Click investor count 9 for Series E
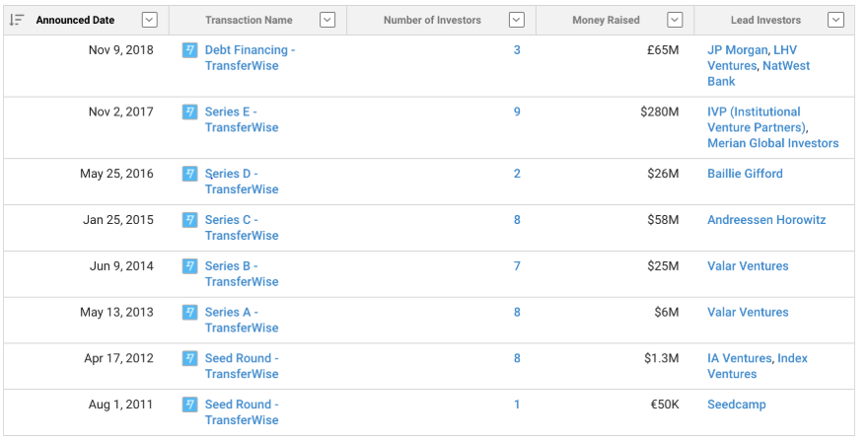Viewport: 868px width, 442px height. (x=517, y=111)
